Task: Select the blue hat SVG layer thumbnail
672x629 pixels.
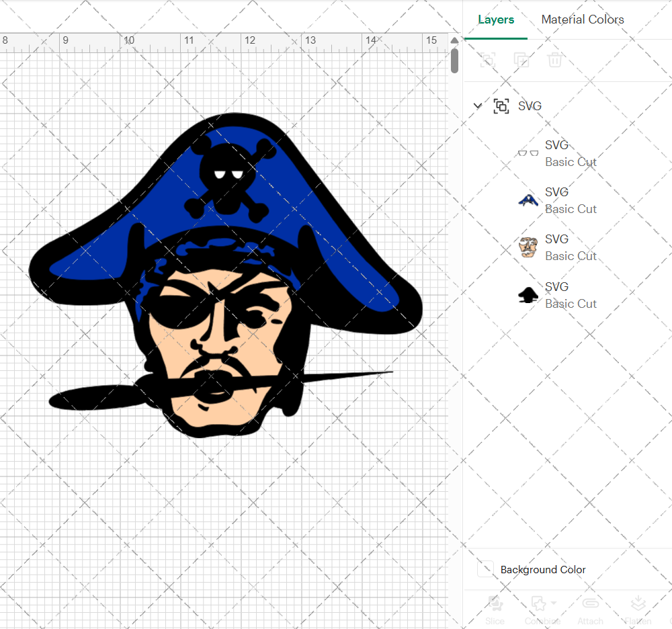Action: [x=528, y=200]
